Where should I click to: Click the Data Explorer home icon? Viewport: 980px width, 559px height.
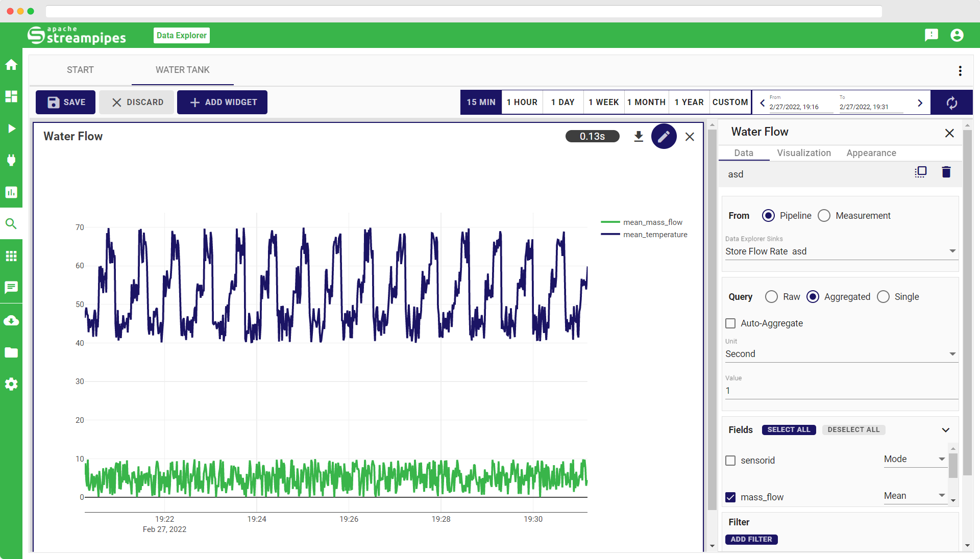pyautogui.click(x=12, y=65)
